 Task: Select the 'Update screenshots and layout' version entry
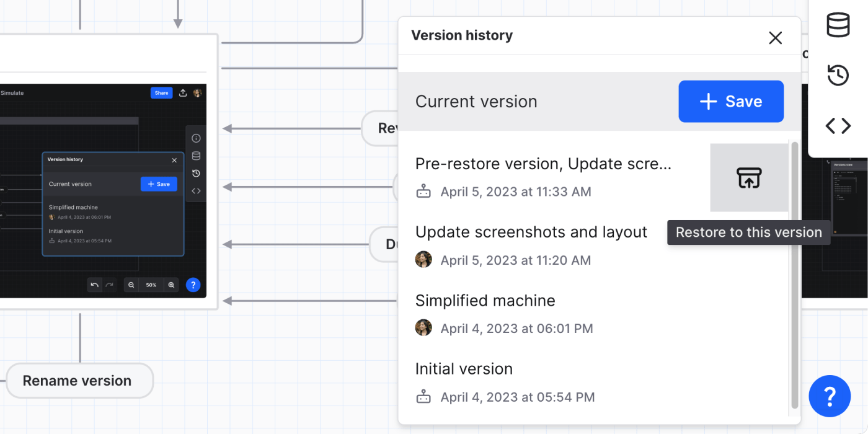[531, 232]
